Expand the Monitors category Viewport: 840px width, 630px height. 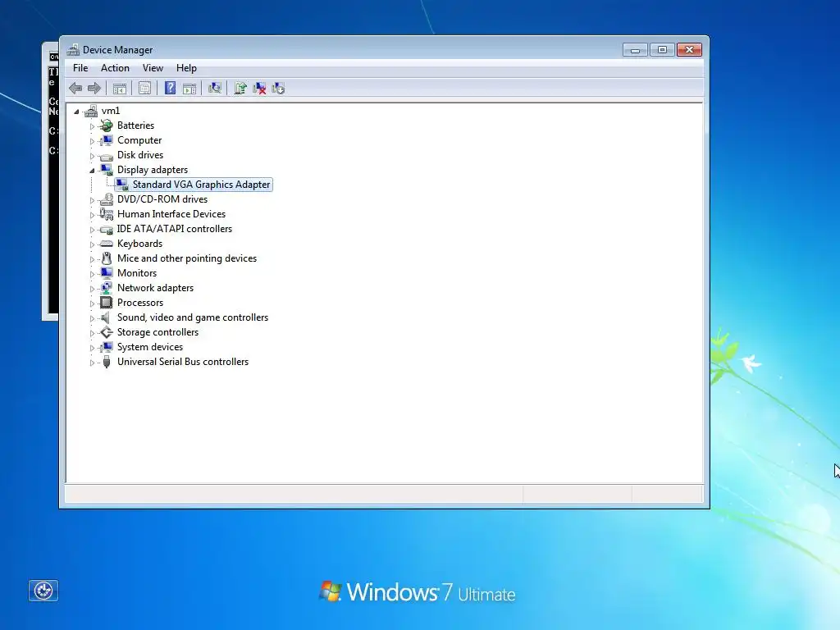pos(92,274)
